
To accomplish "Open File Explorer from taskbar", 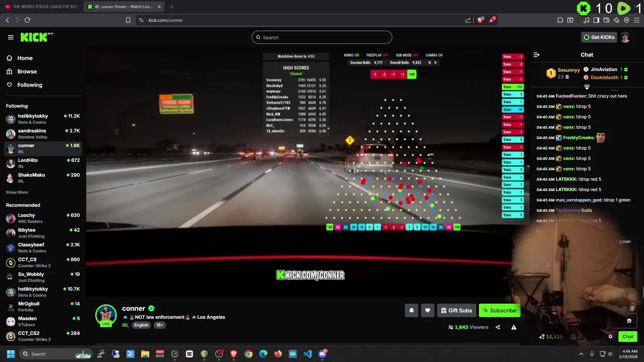I will [145, 354].
